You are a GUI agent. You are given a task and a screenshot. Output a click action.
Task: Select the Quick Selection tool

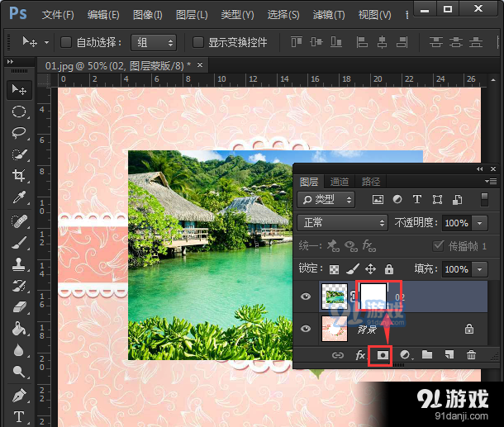click(x=19, y=154)
